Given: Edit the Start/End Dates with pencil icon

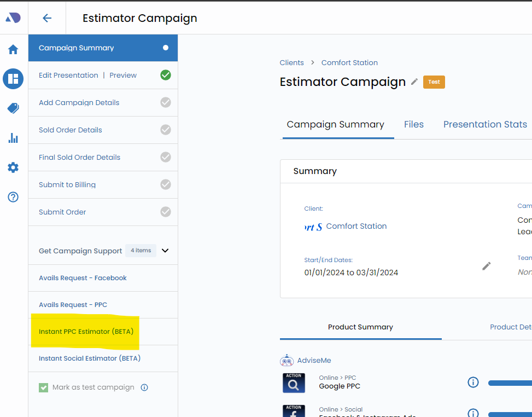Looking at the screenshot, I should [487, 266].
